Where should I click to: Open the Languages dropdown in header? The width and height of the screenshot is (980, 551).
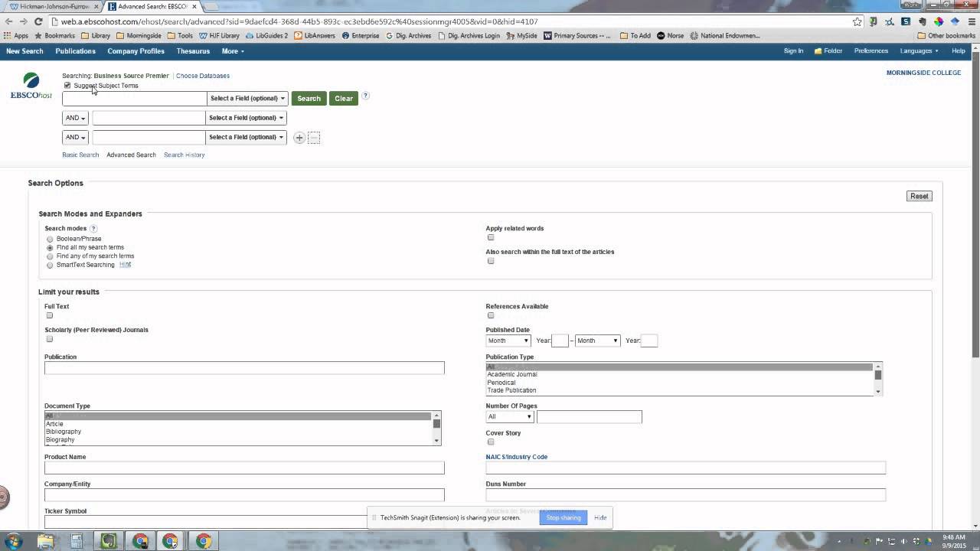click(919, 51)
